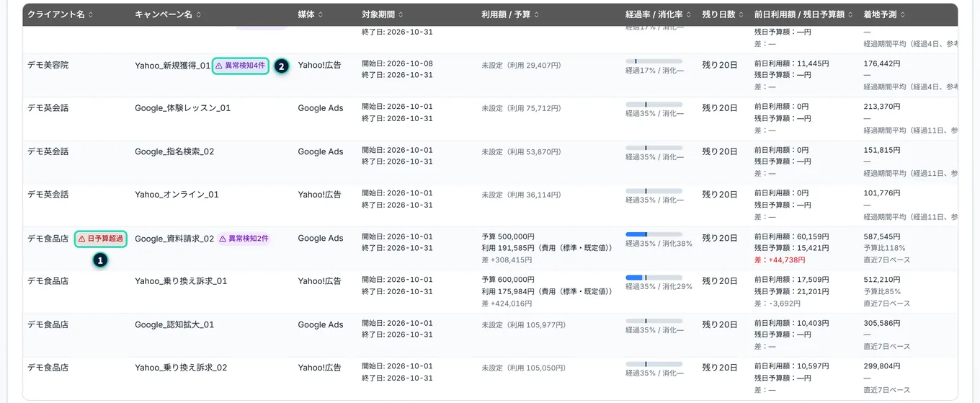Click the red 差：+44,738円 overage value
The height and width of the screenshot is (403, 980).
780,260
